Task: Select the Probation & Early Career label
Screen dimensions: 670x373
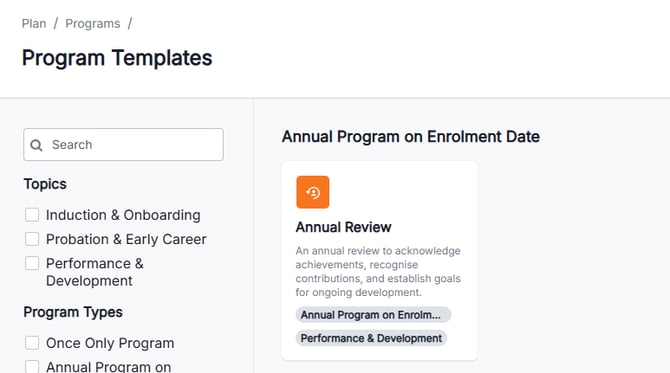Action: coord(126,239)
